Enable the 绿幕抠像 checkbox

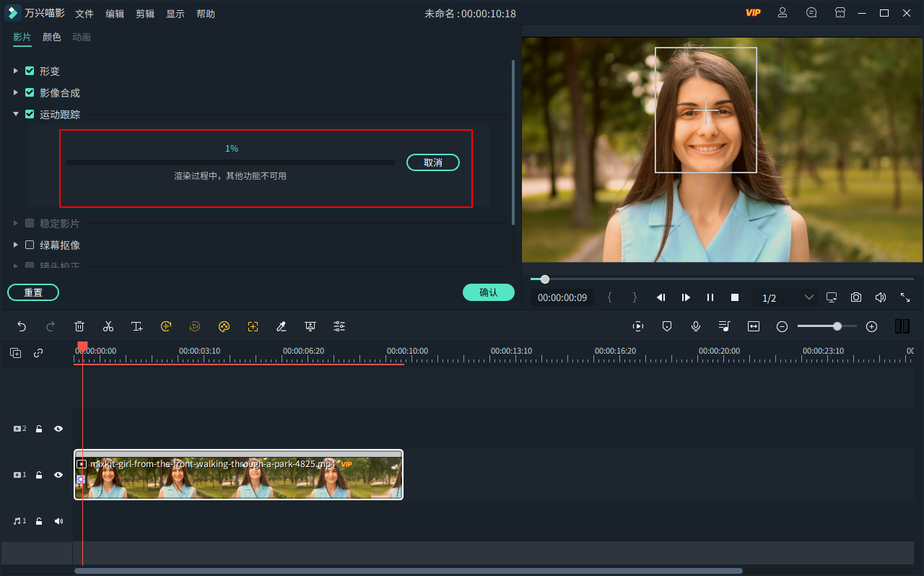[30, 245]
